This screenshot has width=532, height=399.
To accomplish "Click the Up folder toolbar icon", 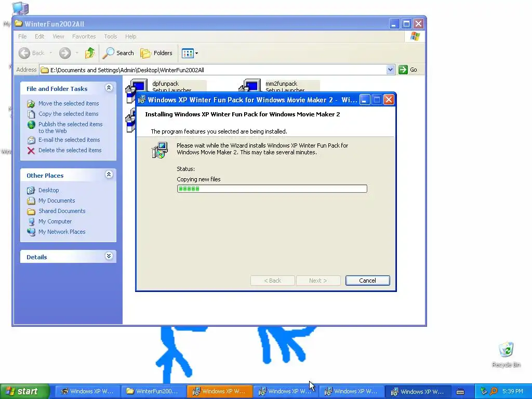I will [x=89, y=53].
